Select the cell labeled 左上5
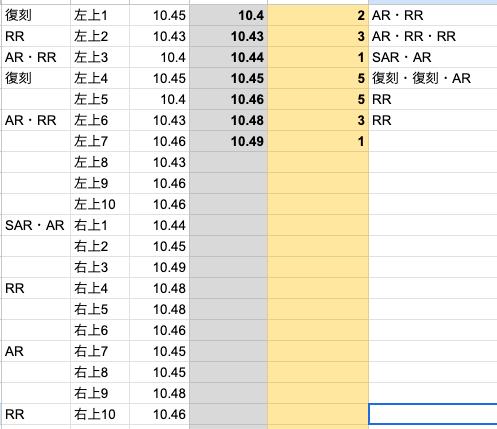The height and width of the screenshot is (429, 497). 100,99
